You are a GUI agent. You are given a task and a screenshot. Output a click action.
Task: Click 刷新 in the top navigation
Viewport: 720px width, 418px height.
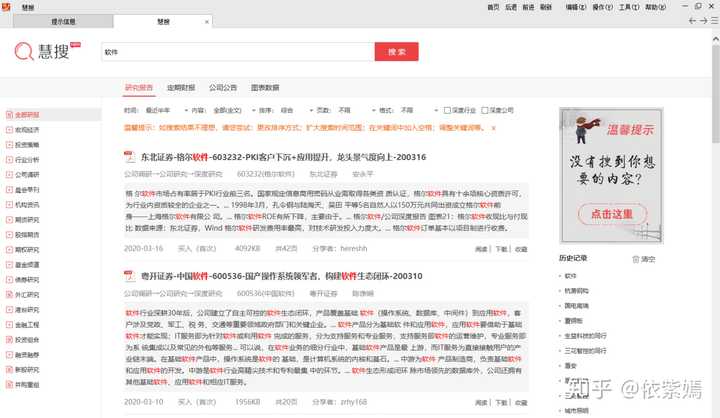(546, 7)
